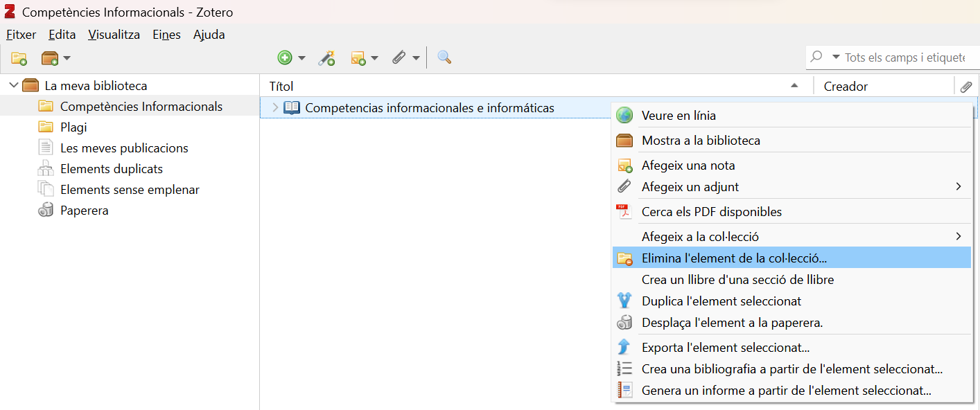Open the New Library dropdown arrow
980x410 pixels.
point(67,58)
